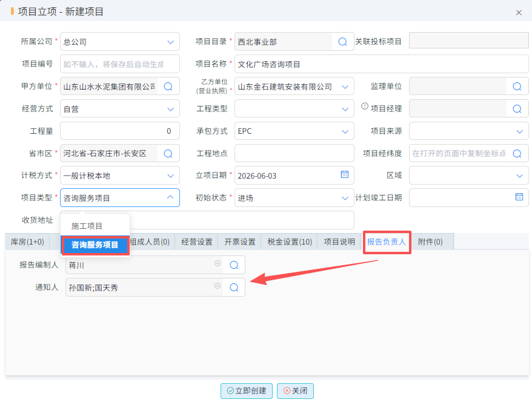Focus 项目名称 input field

tap(381, 64)
